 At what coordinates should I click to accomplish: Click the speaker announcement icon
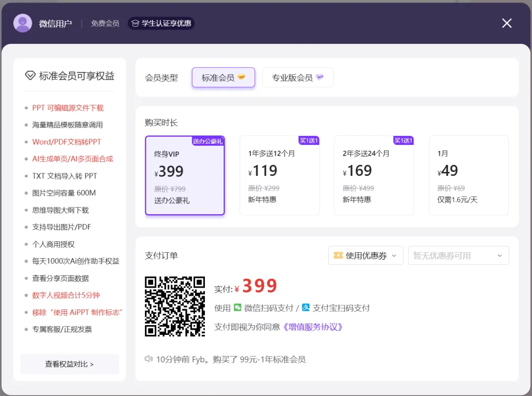pyautogui.click(x=149, y=359)
